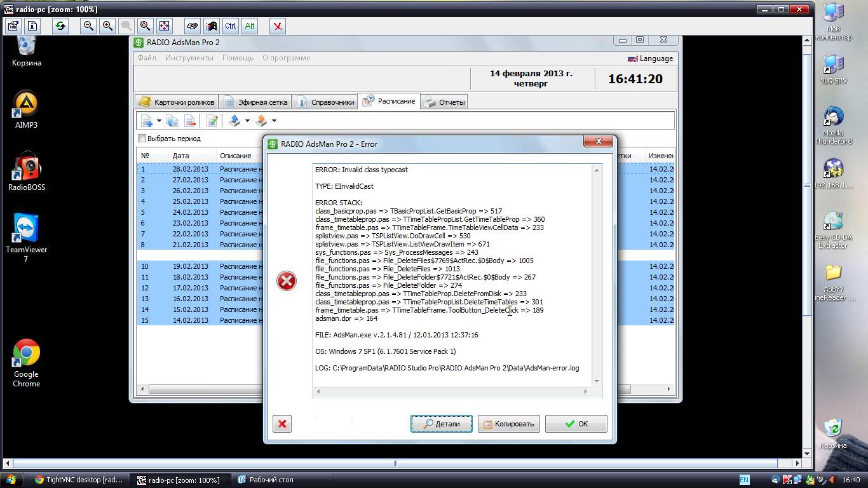Click delete timetable icon
868x488 pixels.
click(x=189, y=121)
